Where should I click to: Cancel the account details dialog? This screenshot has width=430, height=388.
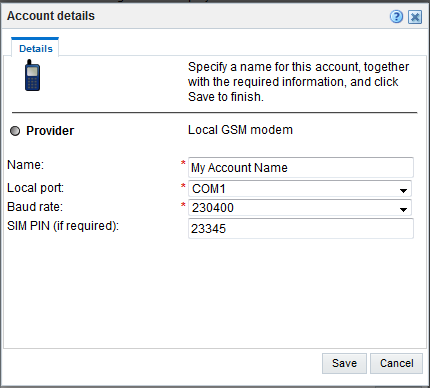396,363
